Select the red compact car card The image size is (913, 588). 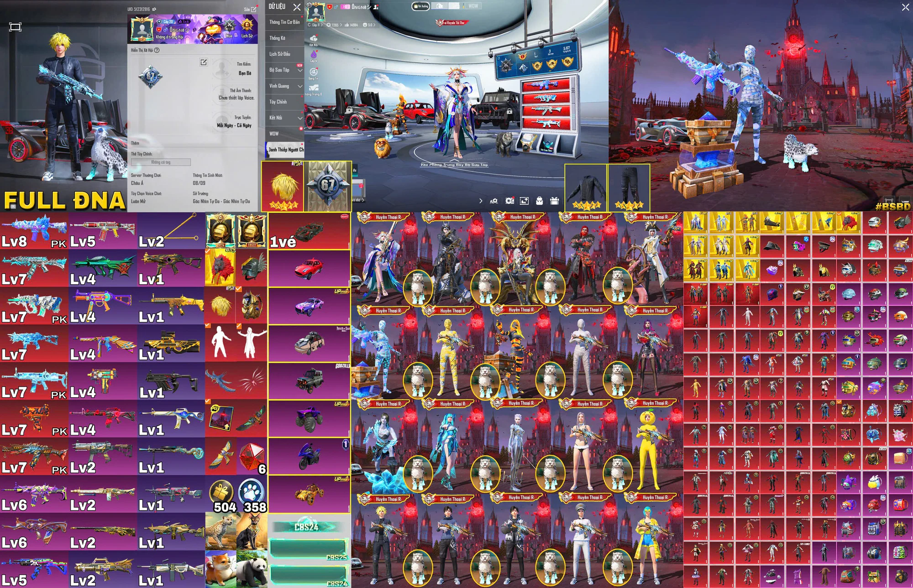[x=310, y=269]
